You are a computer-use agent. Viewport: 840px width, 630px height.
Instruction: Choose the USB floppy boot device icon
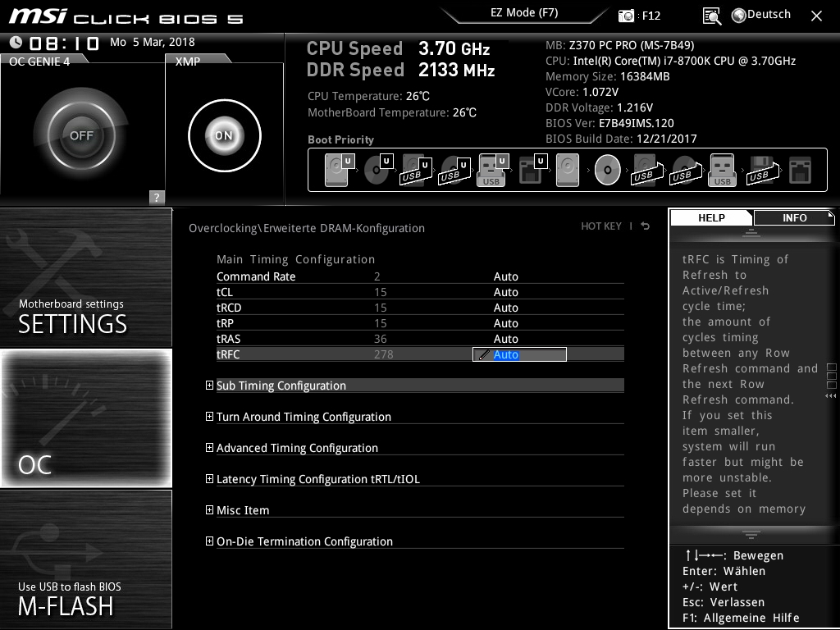(x=762, y=171)
